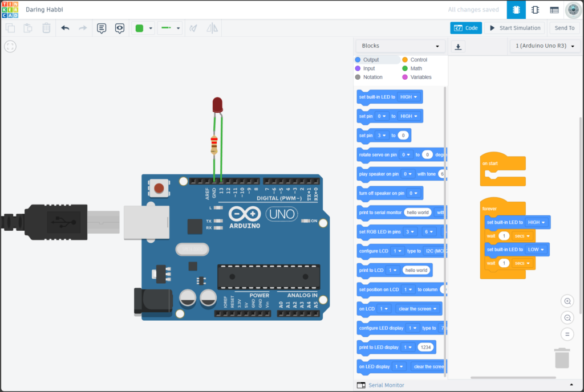Image resolution: width=584 pixels, height=392 pixels.
Task: Click the Mirror component icon
Action: 212,28
